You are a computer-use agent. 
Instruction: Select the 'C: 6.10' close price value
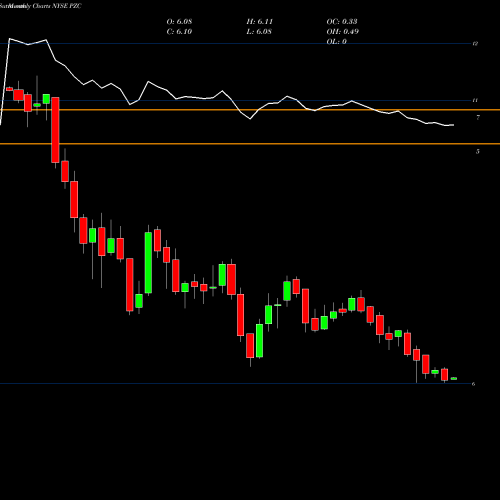pyautogui.click(x=179, y=32)
